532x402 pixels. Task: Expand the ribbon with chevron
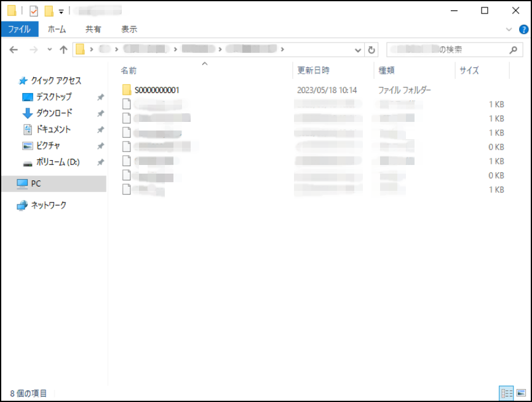509,30
